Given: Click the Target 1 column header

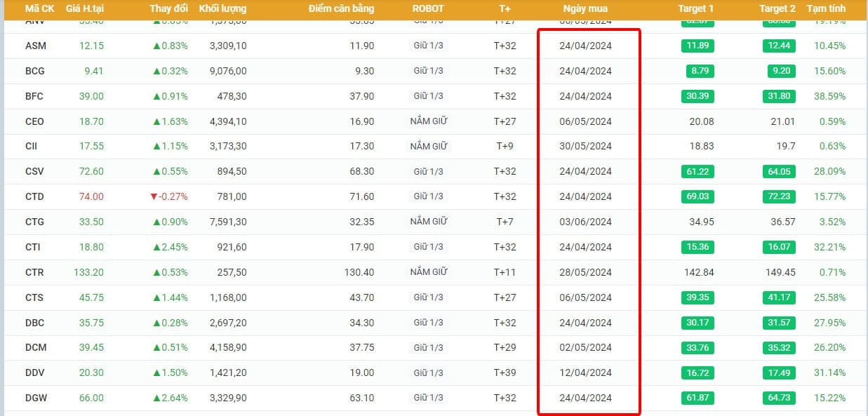Looking at the screenshot, I should click(x=696, y=9).
